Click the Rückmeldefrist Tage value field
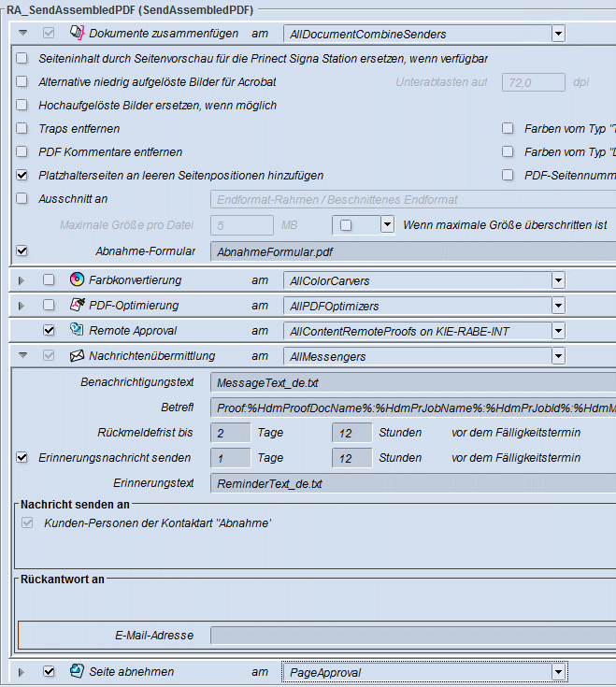Image resolution: width=616 pixels, height=687 pixels. pos(230,433)
